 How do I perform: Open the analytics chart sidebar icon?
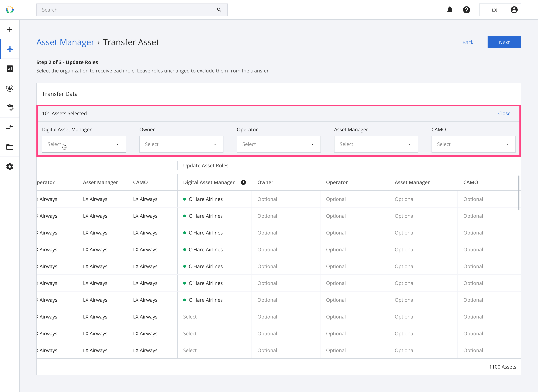(10, 69)
